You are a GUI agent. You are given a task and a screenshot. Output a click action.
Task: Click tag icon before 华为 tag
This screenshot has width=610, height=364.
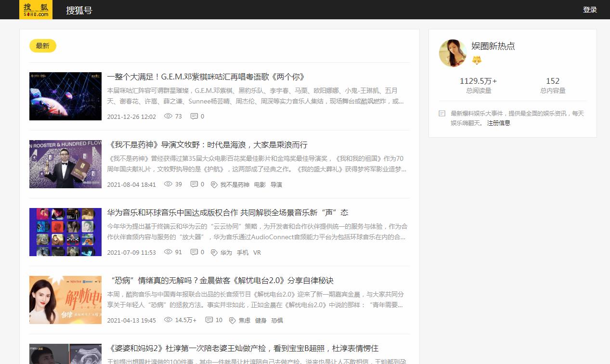coord(214,252)
